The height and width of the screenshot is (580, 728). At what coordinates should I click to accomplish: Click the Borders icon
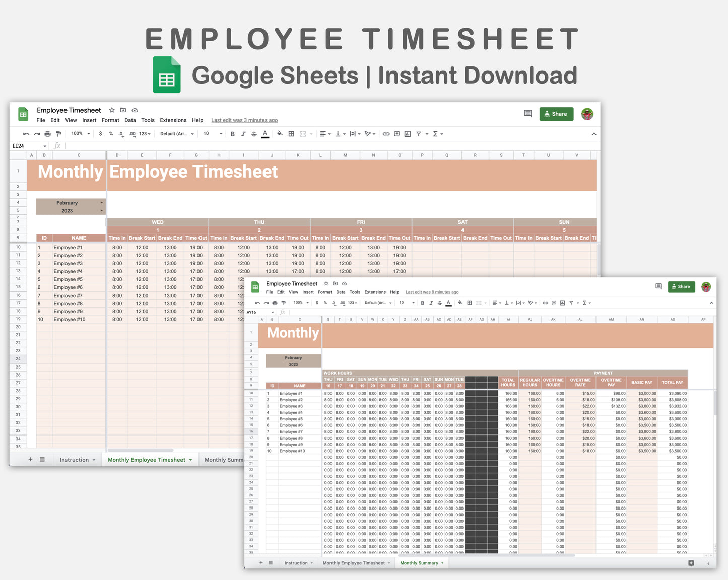[x=291, y=133]
